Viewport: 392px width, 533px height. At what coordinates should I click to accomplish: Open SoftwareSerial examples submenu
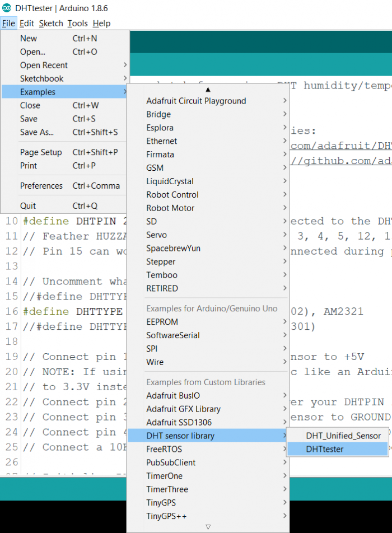click(x=208, y=335)
